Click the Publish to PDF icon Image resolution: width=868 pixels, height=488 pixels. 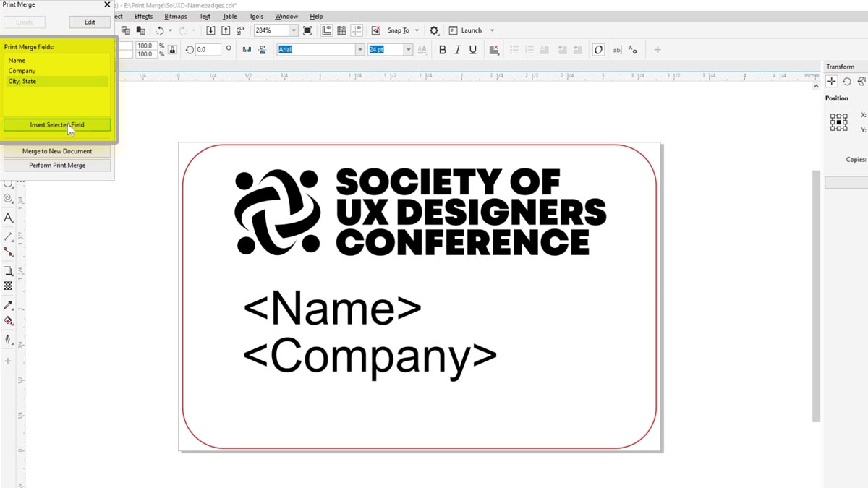tap(239, 30)
